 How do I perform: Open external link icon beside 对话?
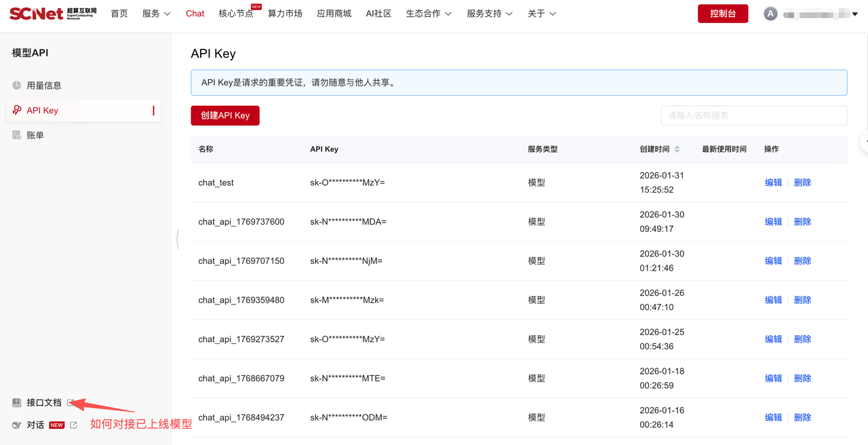74,425
